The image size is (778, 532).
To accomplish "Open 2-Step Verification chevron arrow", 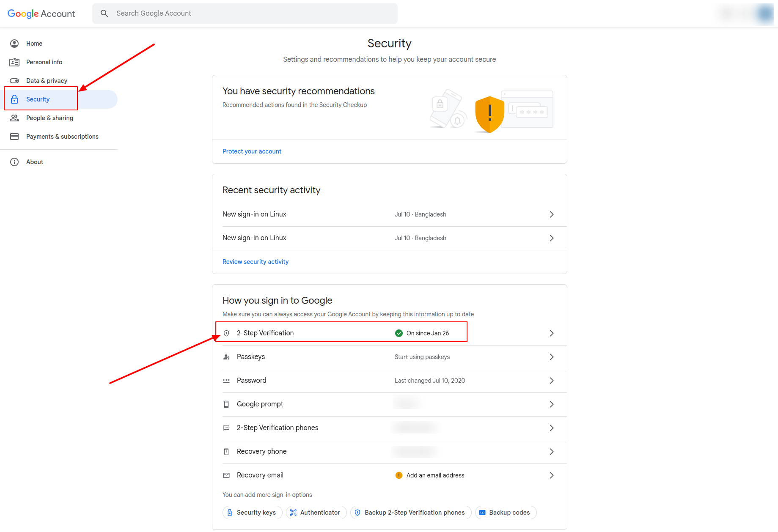I will pos(551,333).
